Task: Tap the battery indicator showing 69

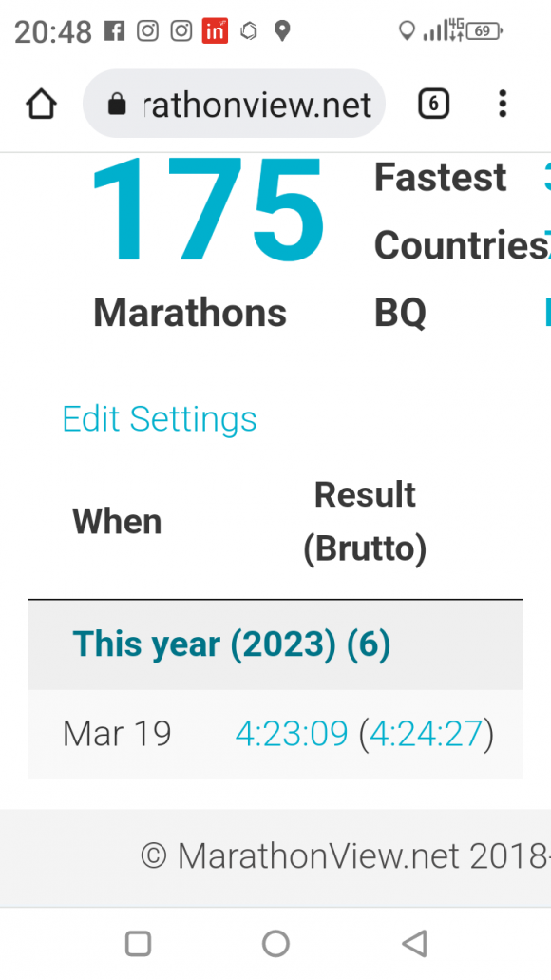Action: (x=484, y=30)
